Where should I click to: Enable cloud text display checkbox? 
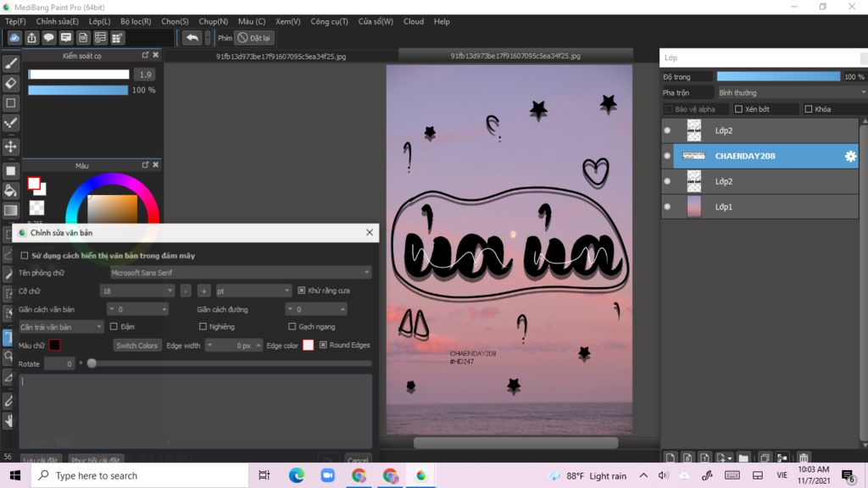(x=25, y=256)
